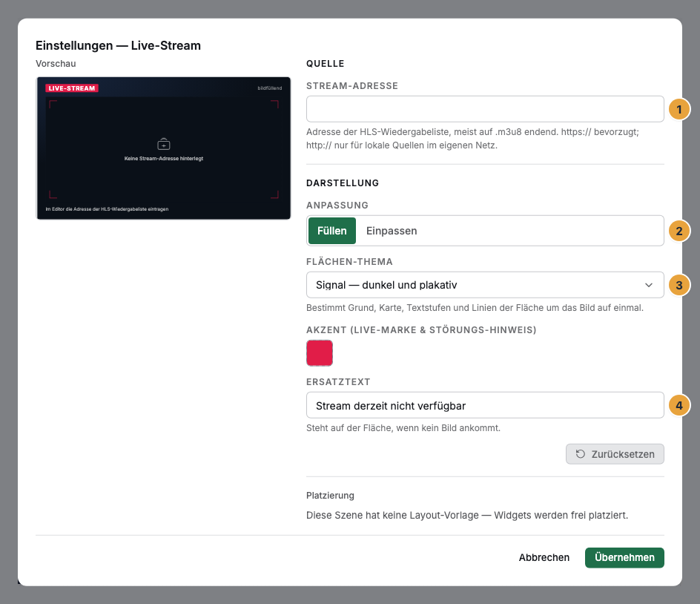The width and height of the screenshot is (700, 604).
Task: Select the Einpassen fit option
Action: click(392, 231)
